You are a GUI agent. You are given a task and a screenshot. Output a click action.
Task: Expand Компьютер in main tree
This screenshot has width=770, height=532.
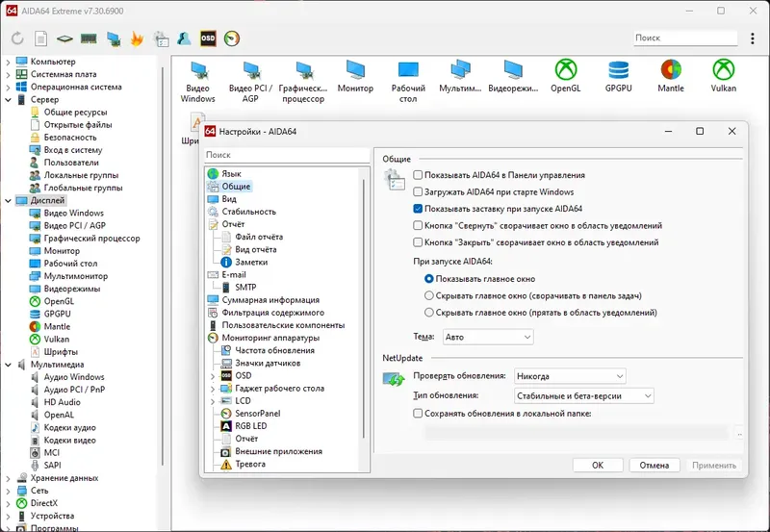[8, 62]
